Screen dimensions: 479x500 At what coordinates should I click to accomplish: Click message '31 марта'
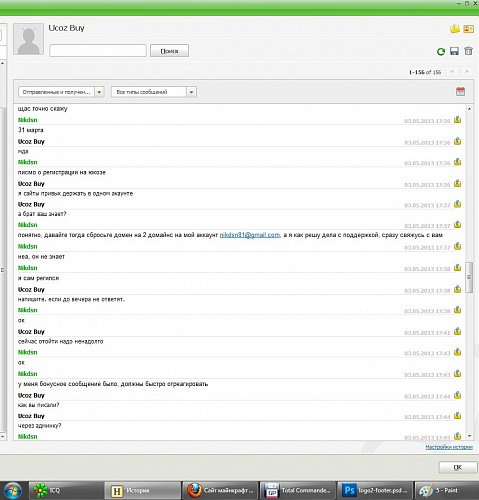coord(30,130)
